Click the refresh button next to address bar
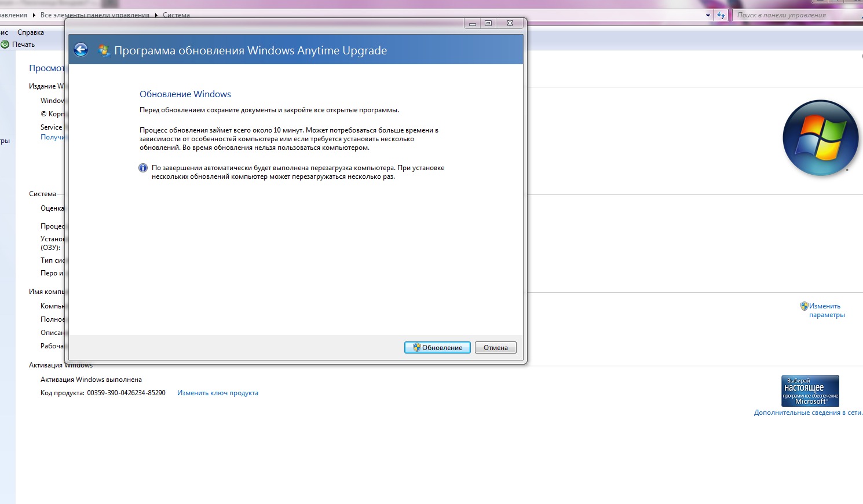 pyautogui.click(x=721, y=16)
